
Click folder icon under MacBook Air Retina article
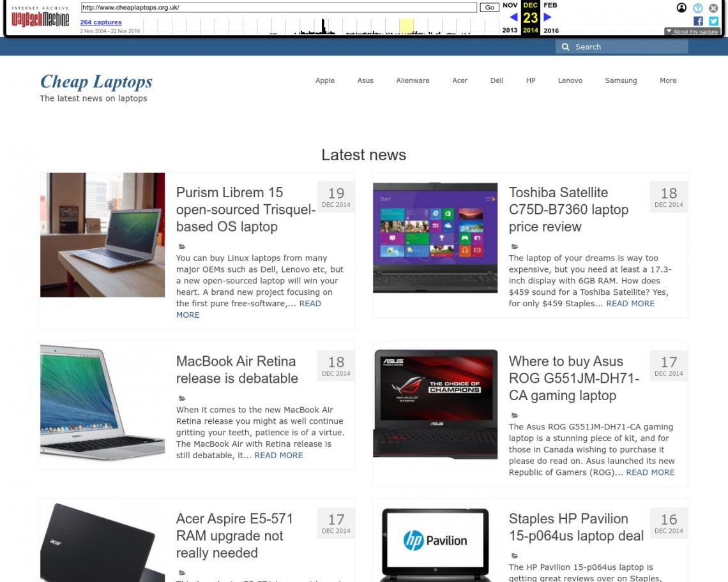(182, 398)
